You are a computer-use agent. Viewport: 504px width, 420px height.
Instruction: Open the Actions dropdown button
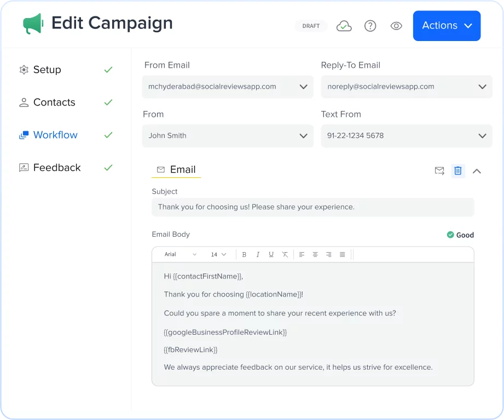447,26
